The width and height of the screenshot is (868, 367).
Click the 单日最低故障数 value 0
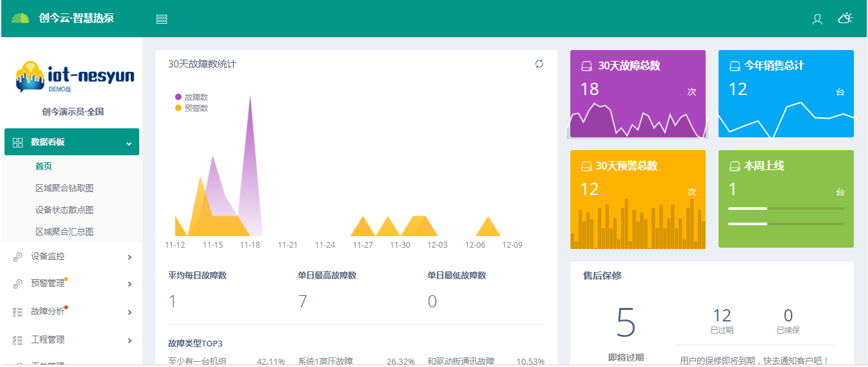point(432,302)
